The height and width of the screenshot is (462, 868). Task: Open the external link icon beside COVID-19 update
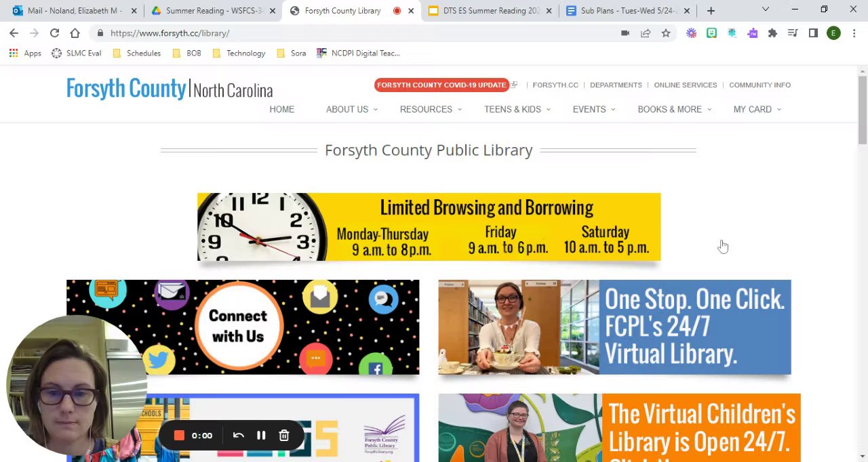tap(514, 85)
